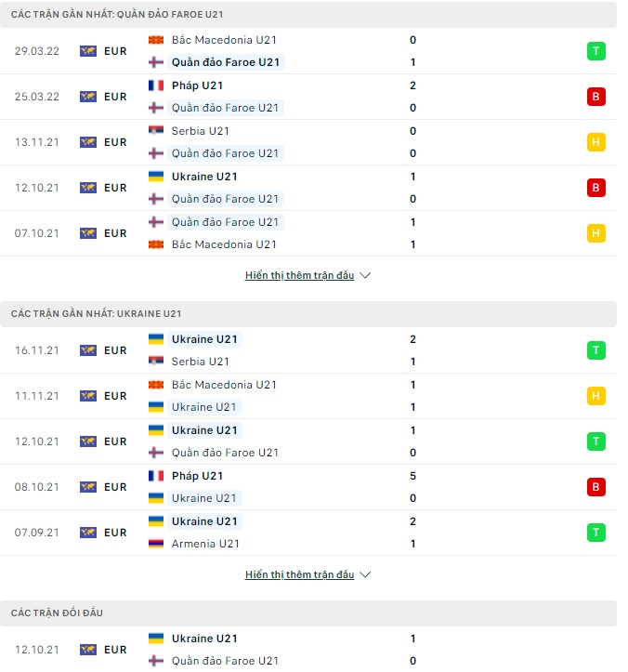Open Armenia U21 team in 07.09.21 match
The image size is (628, 672).
[x=205, y=544]
